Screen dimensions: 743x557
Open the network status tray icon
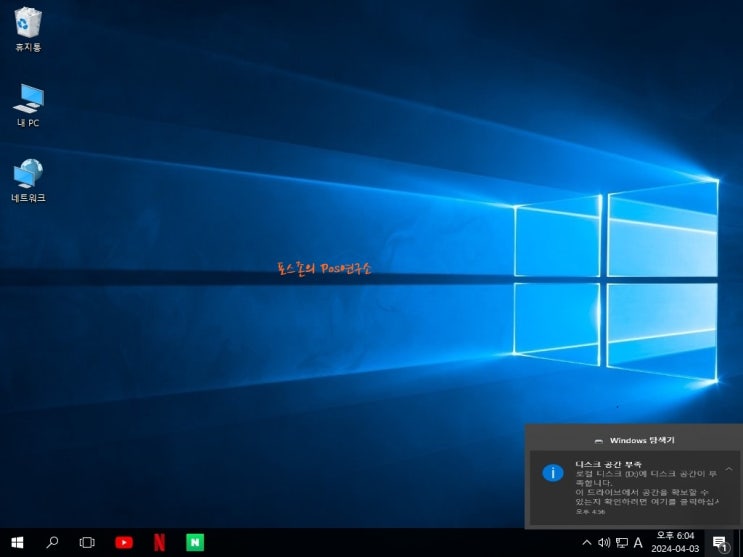click(622, 542)
